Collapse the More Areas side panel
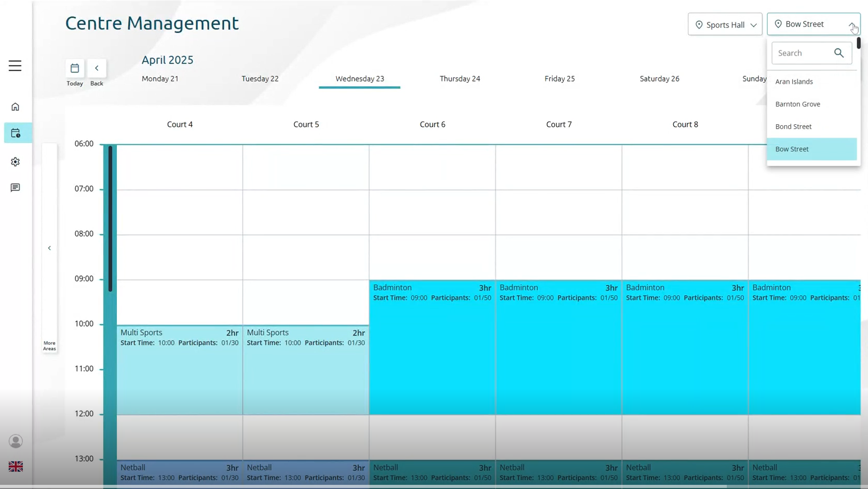The height and width of the screenshot is (489, 868). coord(49,248)
